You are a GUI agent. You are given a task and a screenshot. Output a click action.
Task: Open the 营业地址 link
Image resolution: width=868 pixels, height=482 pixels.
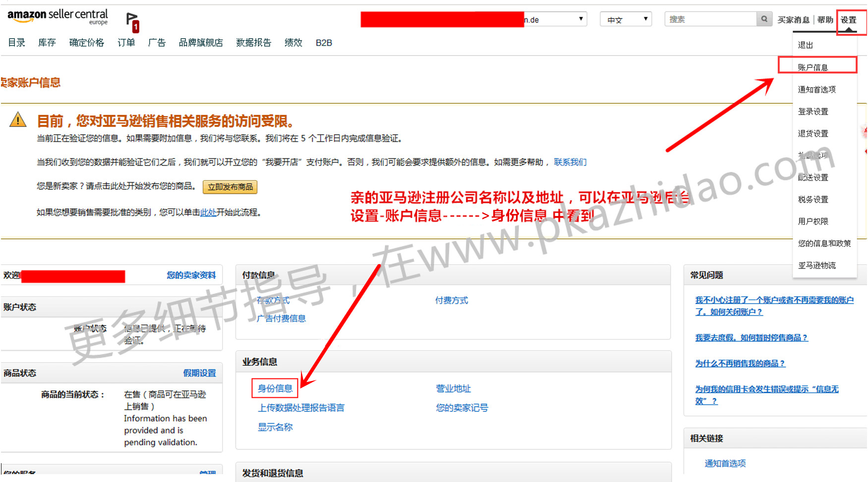click(x=454, y=389)
